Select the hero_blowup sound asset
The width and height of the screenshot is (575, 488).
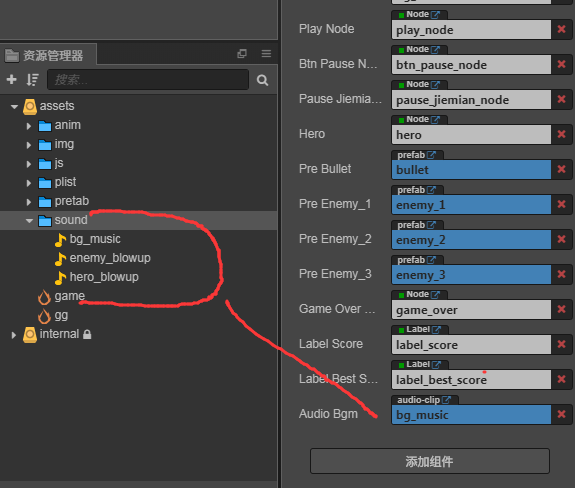97,277
